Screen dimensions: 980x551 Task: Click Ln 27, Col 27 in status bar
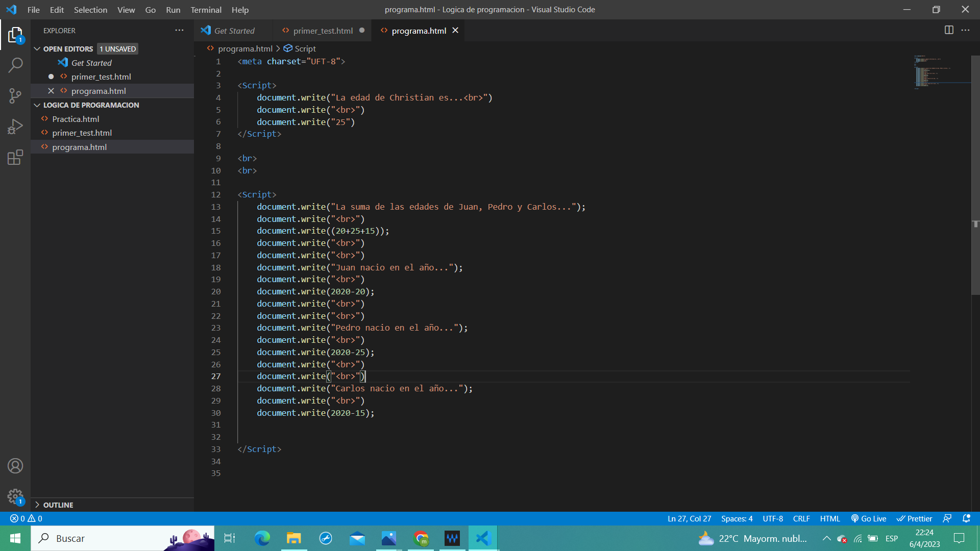(x=689, y=518)
